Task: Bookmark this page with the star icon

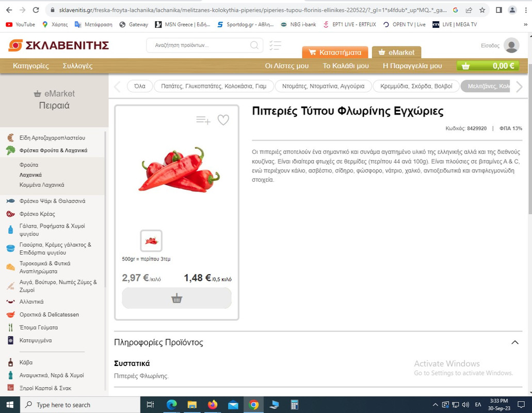Action: coord(482,10)
